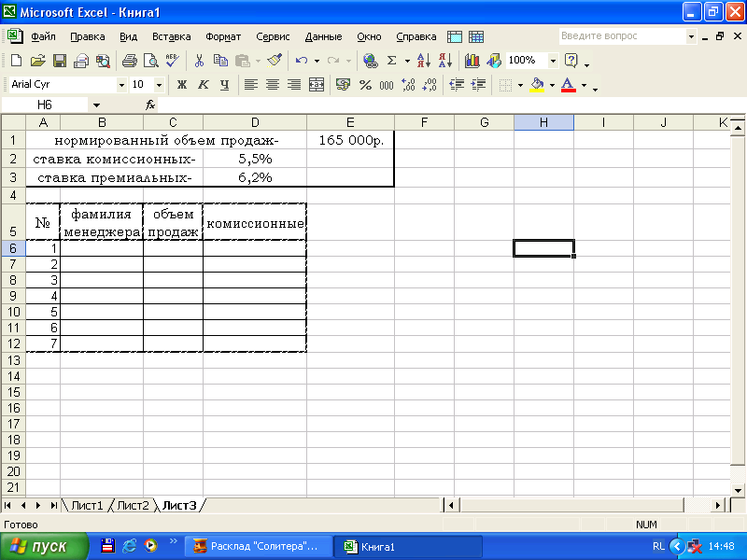
Task: Launch the Chart Wizard
Action: (x=472, y=61)
